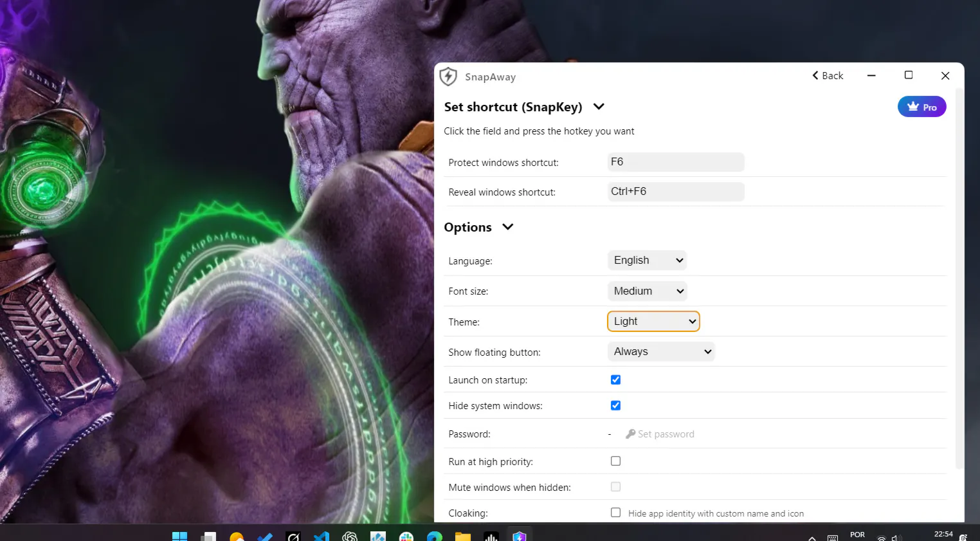Open the touch keyboard tray icon
The height and width of the screenshot is (541, 980).
point(833,538)
